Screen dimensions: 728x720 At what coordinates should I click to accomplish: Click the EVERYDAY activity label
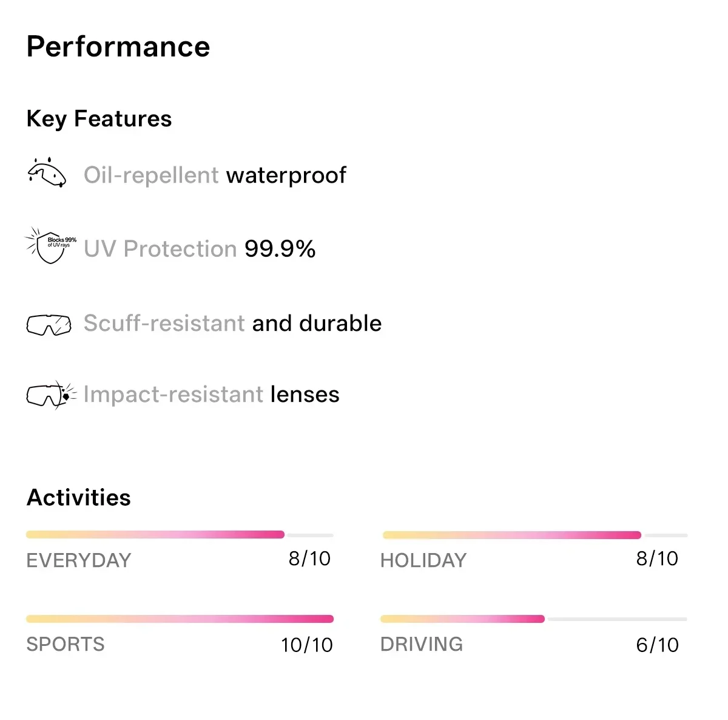coord(79,560)
